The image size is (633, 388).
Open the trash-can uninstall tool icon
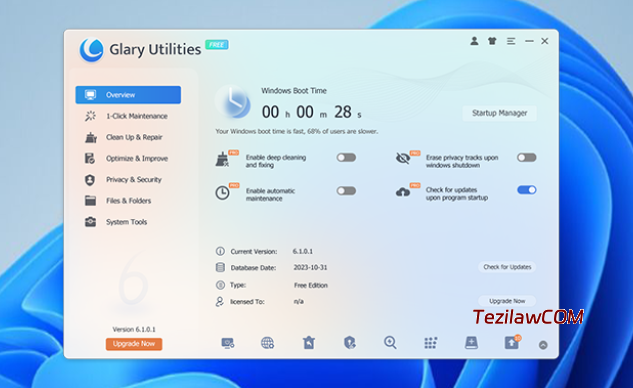309,343
